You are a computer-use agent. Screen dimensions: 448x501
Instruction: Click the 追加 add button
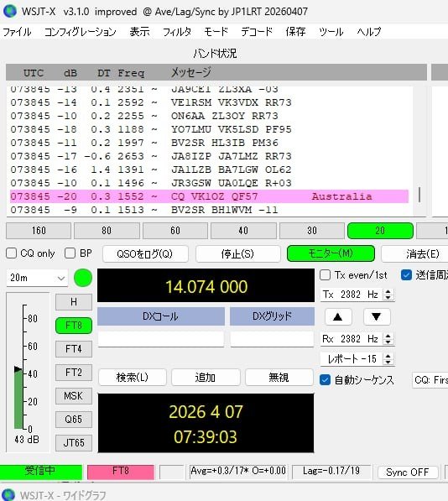[206, 378]
